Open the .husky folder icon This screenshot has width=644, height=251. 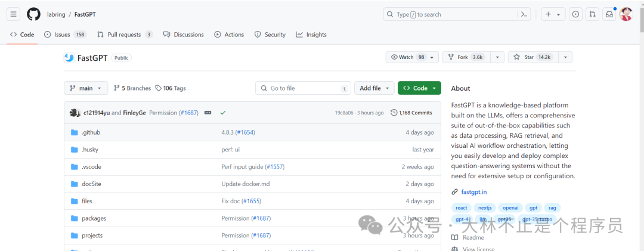tap(75, 150)
